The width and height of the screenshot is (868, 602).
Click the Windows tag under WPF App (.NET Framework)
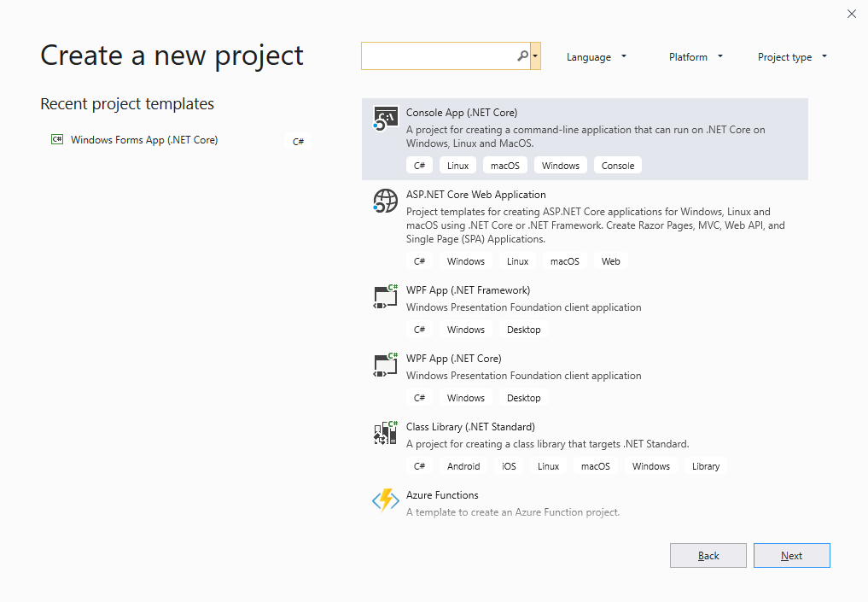pos(465,330)
